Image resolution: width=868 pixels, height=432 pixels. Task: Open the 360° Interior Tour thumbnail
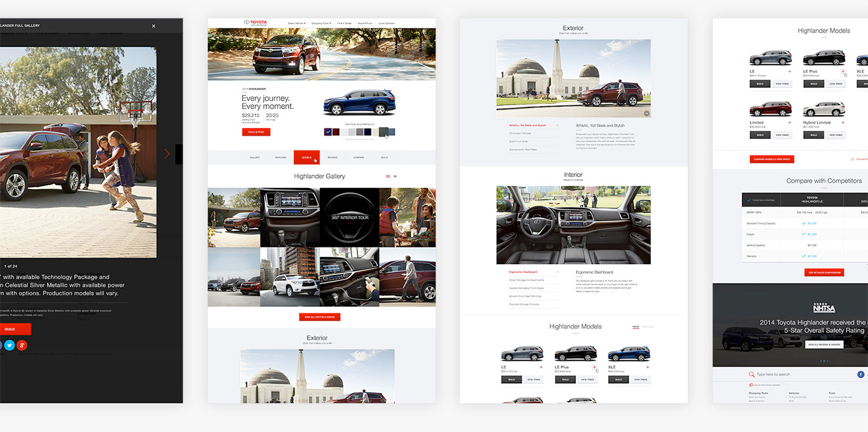(x=350, y=217)
